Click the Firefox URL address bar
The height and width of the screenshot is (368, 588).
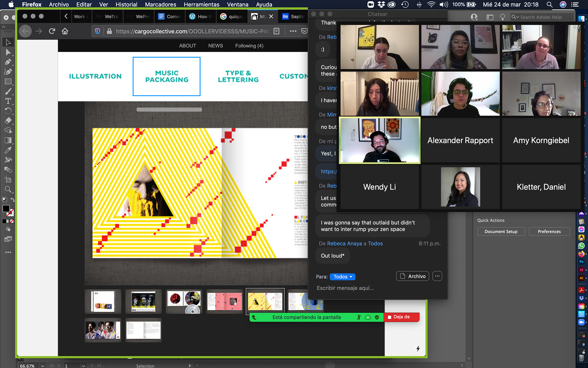coord(192,31)
